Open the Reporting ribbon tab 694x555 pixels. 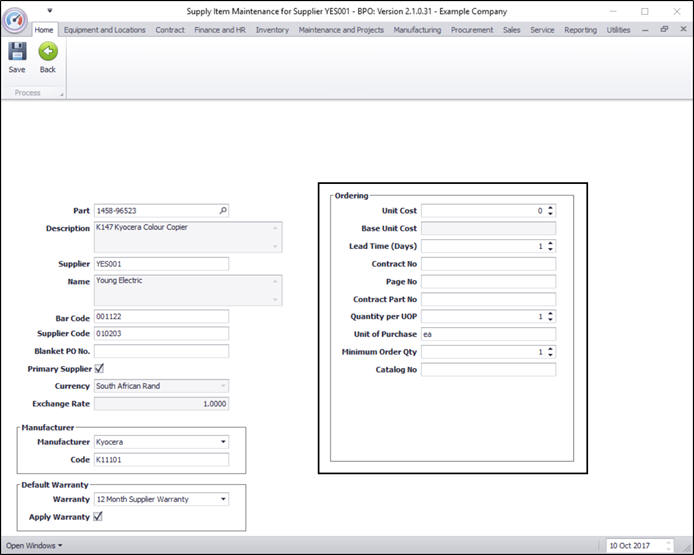pos(580,30)
